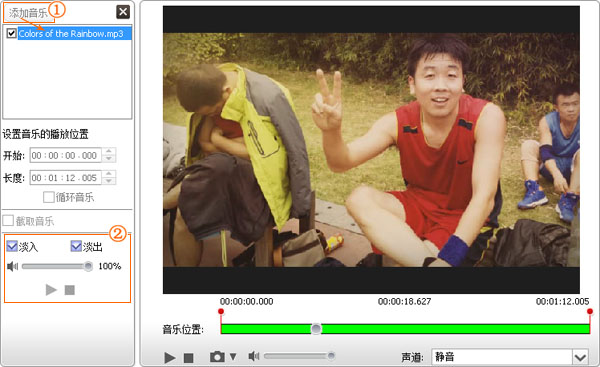Enable the 截取音乐 checkbox
The height and width of the screenshot is (367, 600).
(x=8, y=221)
